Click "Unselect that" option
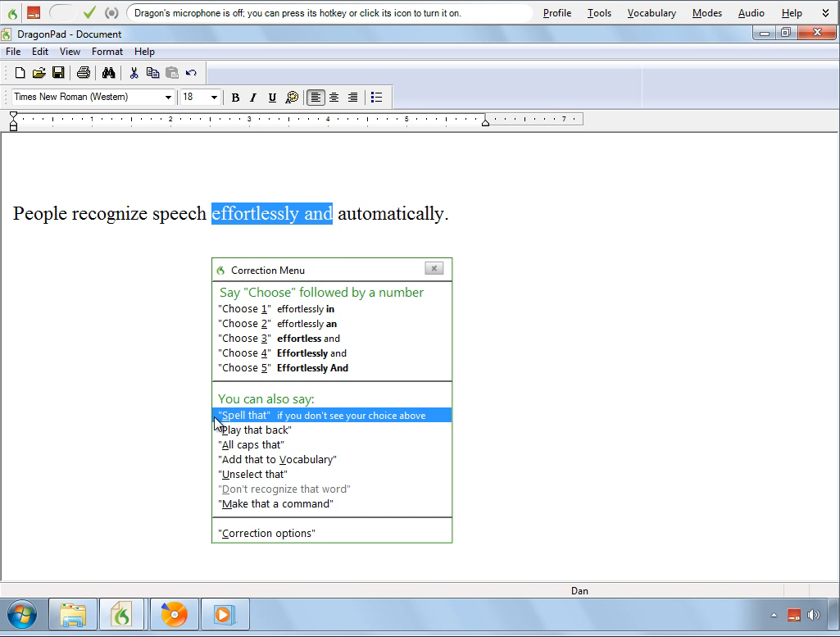This screenshot has width=840, height=637. pyautogui.click(x=332, y=474)
